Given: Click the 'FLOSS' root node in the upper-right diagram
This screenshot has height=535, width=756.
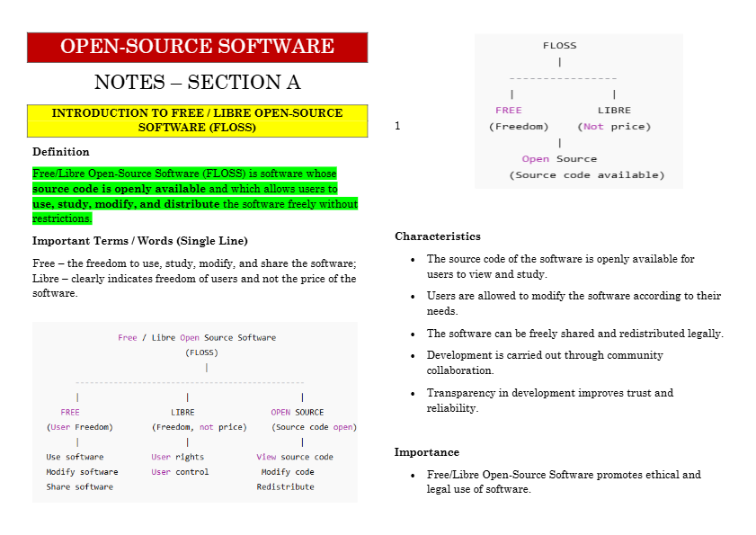Looking at the screenshot, I should point(559,46).
